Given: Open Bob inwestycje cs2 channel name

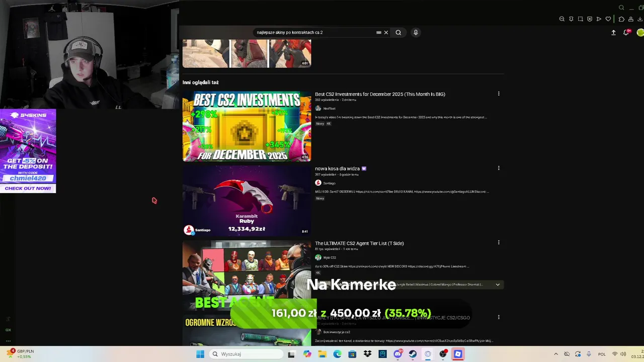Looking at the screenshot, I should click(337, 332).
